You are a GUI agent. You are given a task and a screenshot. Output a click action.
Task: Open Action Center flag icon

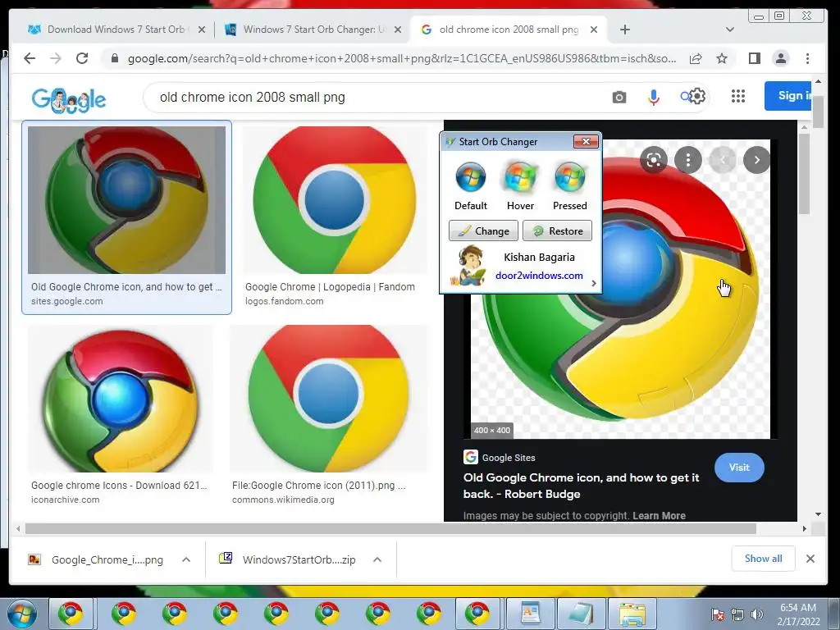click(718, 614)
